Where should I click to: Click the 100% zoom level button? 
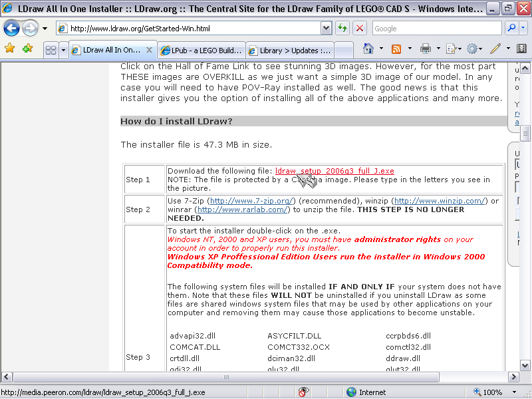coord(488,392)
